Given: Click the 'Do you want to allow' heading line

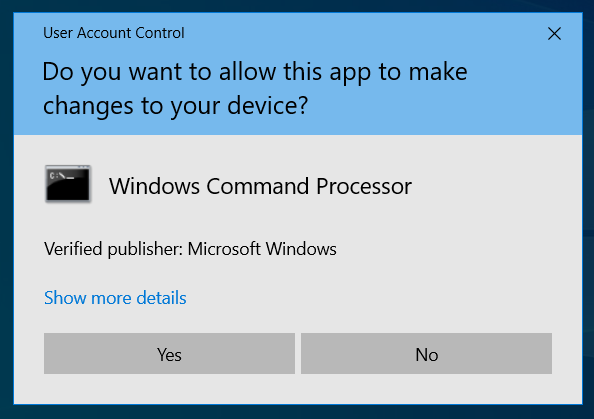Looking at the screenshot, I should (x=255, y=72).
